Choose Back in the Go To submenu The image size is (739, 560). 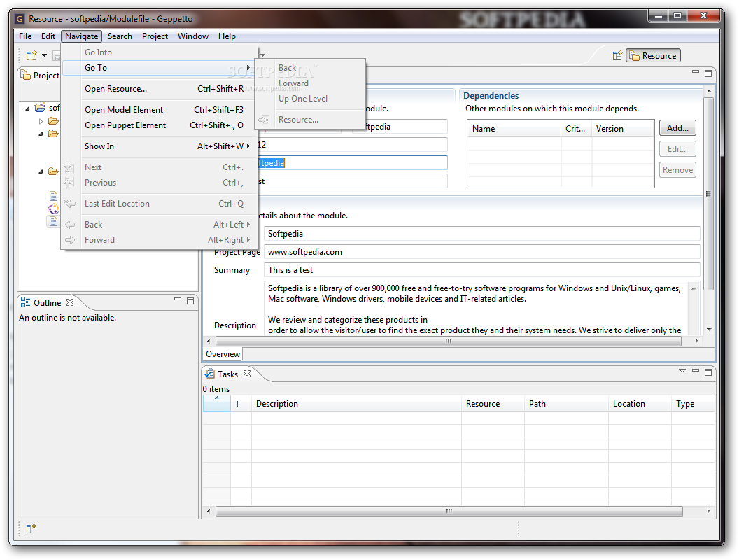coord(311,68)
